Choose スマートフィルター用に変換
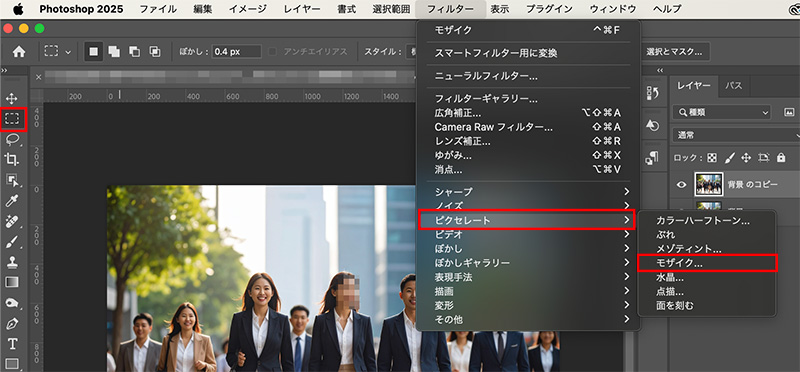Viewport: 800px width, 372px height. [x=528, y=54]
